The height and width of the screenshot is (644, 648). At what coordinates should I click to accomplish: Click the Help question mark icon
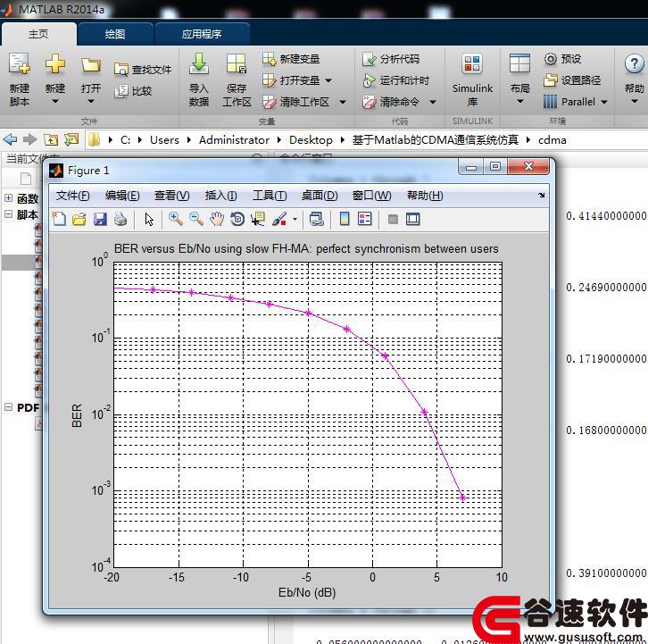[634, 64]
